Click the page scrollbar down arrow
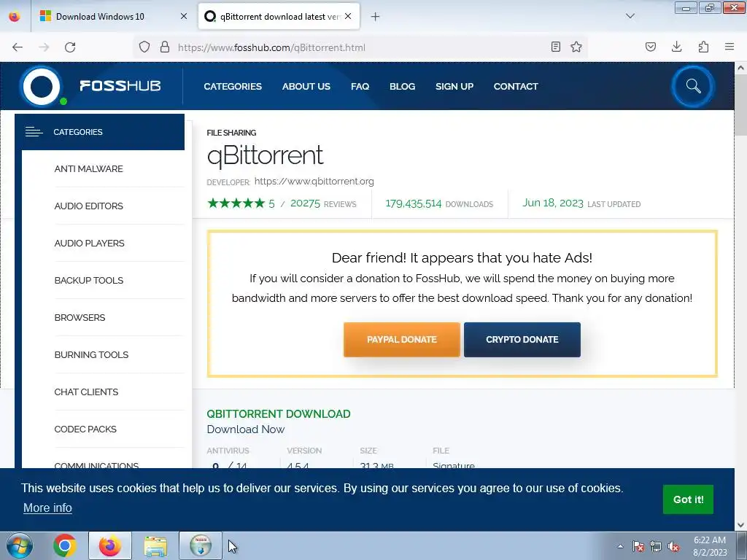 740,525
